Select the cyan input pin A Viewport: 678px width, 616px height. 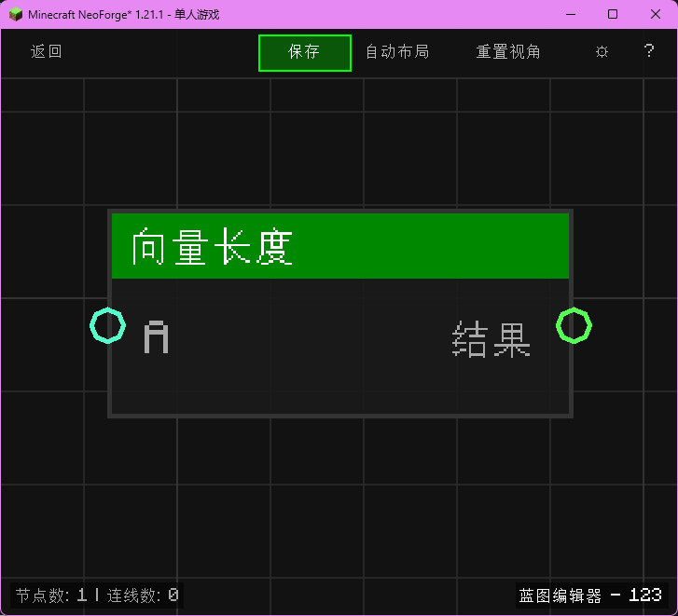point(107,326)
